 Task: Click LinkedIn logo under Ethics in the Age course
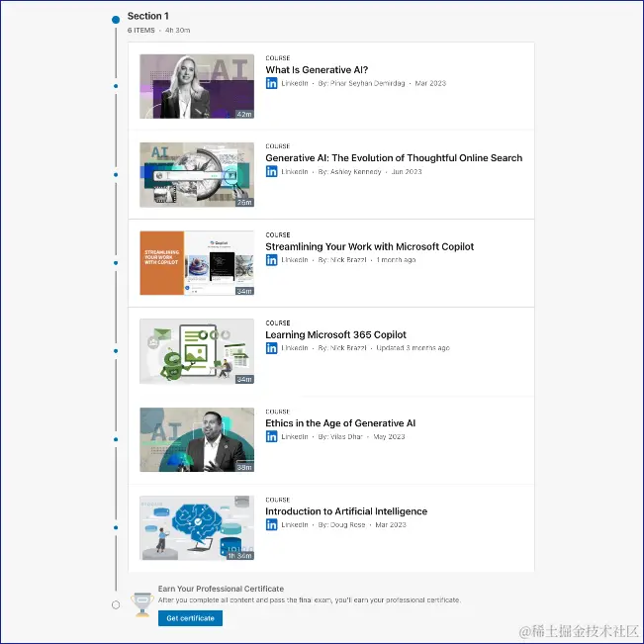271,436
